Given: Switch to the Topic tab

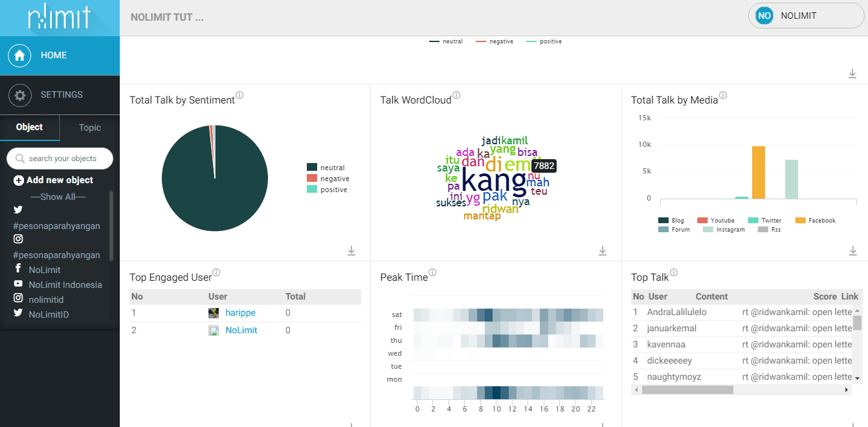Looking at the screenshot, I should click(x=90, y=127).
